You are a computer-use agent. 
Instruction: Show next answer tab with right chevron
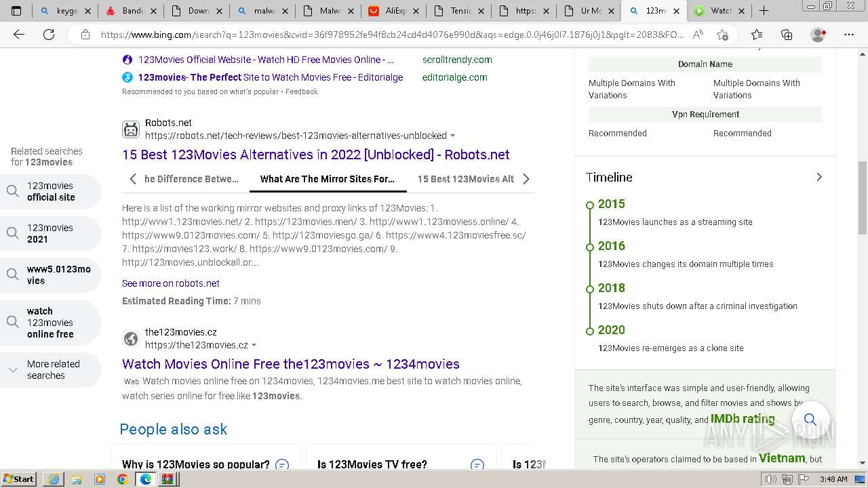pyautogui.click(x=526, y=179)
